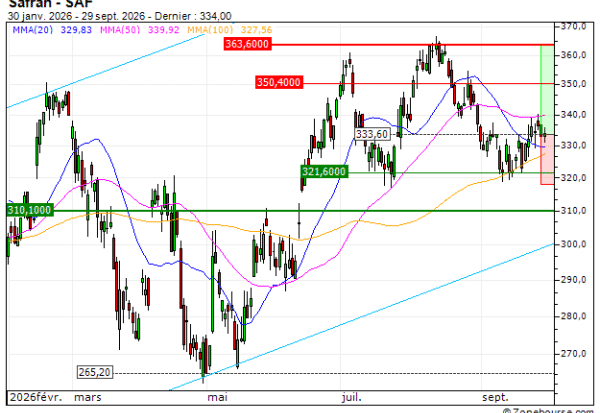Click the MMA(20) value 329,83
The width and height of the screenshot is (600, 413).
76,30
